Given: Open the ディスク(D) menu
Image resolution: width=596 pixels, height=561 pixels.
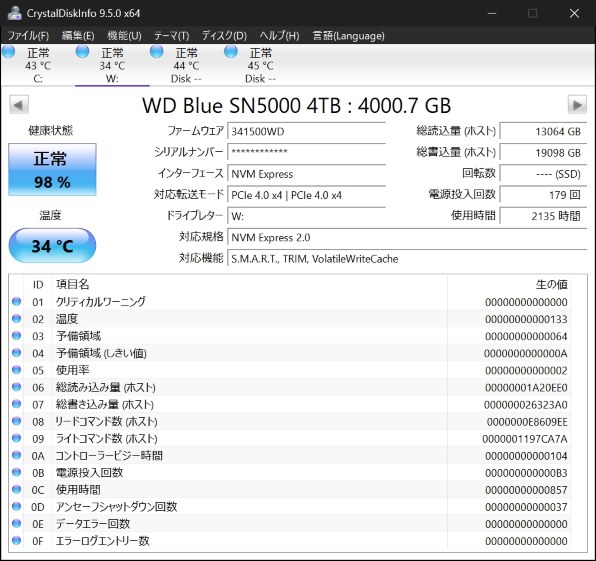Looking at the screenshot, I should point(224,36).
